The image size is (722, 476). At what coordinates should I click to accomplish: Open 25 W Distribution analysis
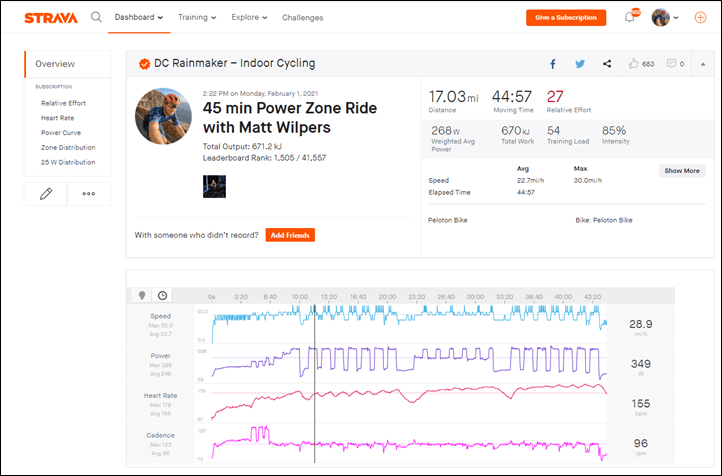click(68, 162)
